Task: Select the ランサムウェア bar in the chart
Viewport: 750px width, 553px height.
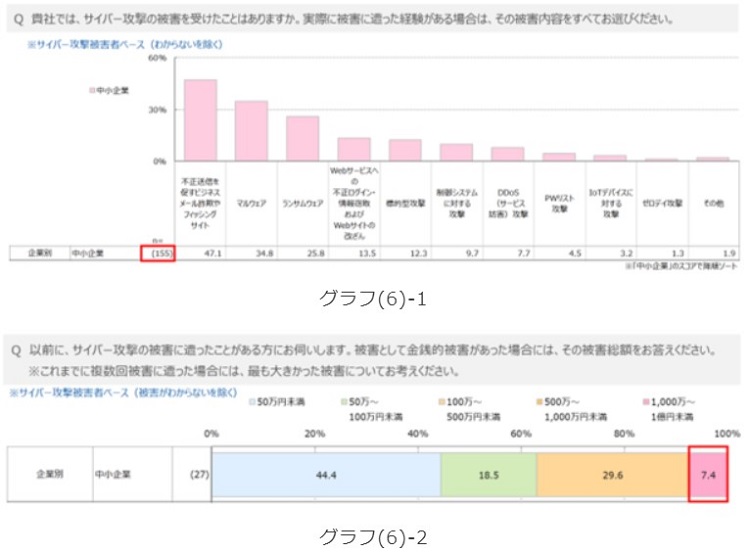Action: pyautogui.click(x=303, y=138)
